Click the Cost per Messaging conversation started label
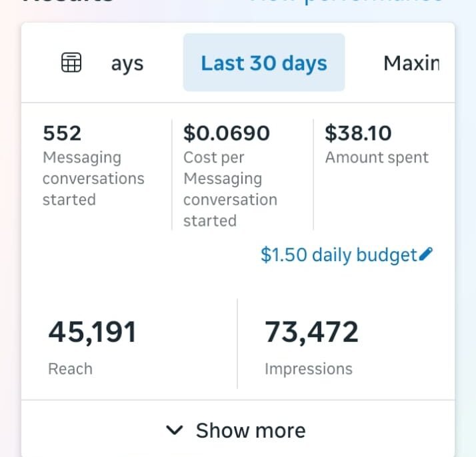 [230, 189]
